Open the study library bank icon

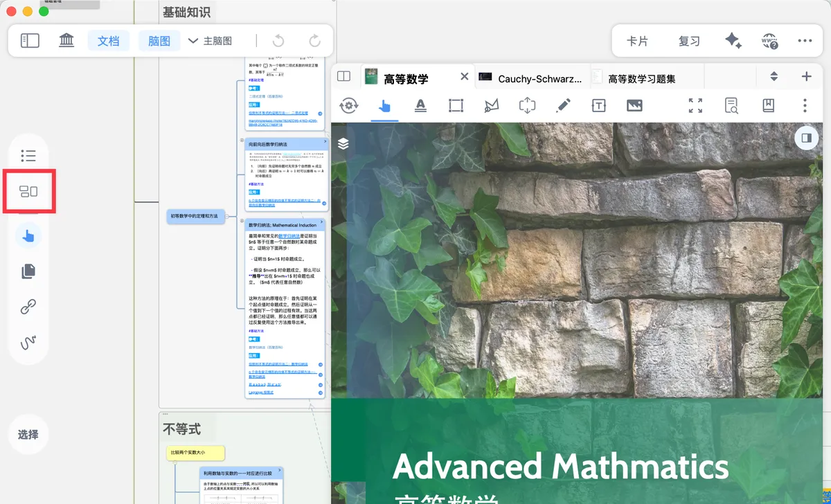(x=66, y=41)
